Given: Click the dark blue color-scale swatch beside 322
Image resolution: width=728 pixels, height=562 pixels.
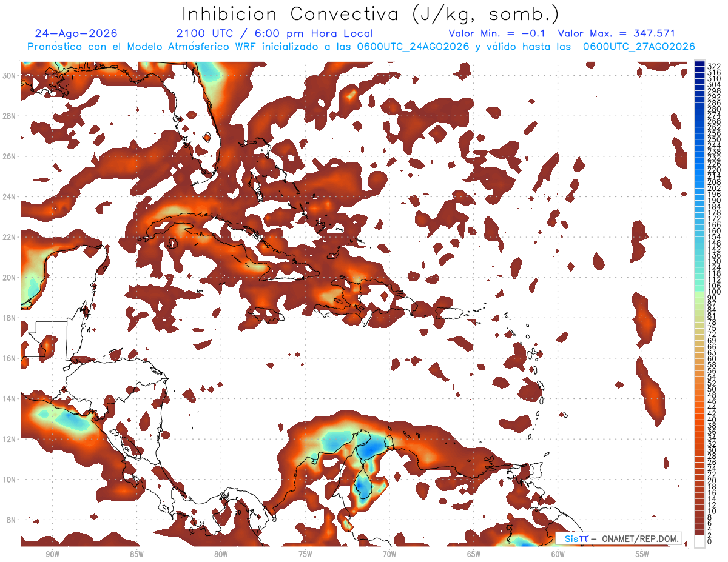Looking at the screenshot, I should pyautogui.click(x=700, y=64).
